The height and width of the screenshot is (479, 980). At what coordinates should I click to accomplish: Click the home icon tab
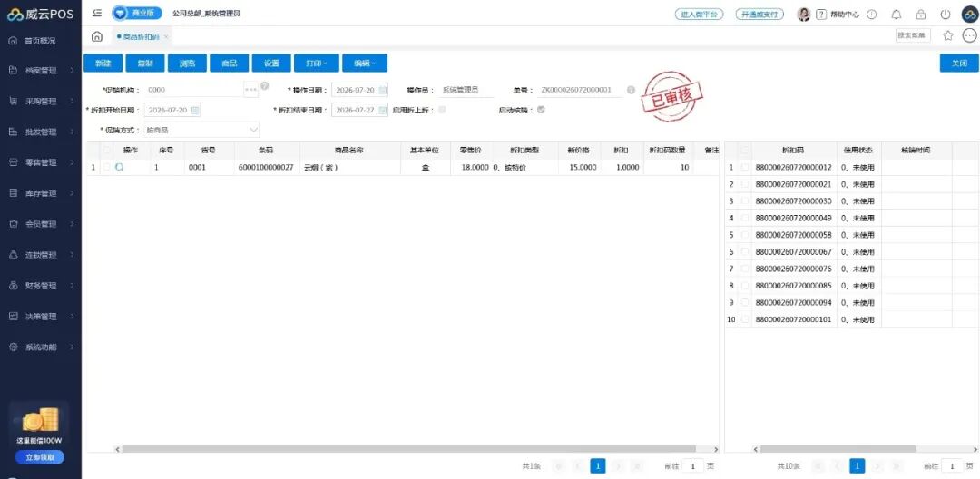[x=97, y=36]
